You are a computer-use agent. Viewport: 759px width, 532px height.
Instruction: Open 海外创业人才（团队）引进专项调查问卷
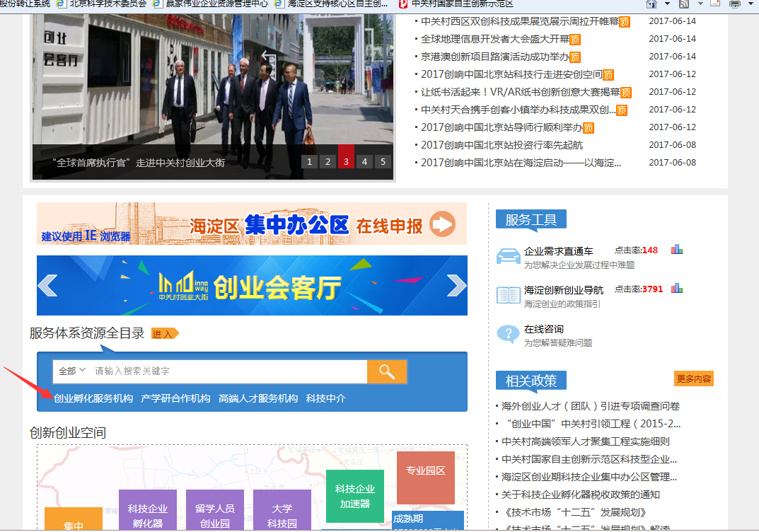591,406
